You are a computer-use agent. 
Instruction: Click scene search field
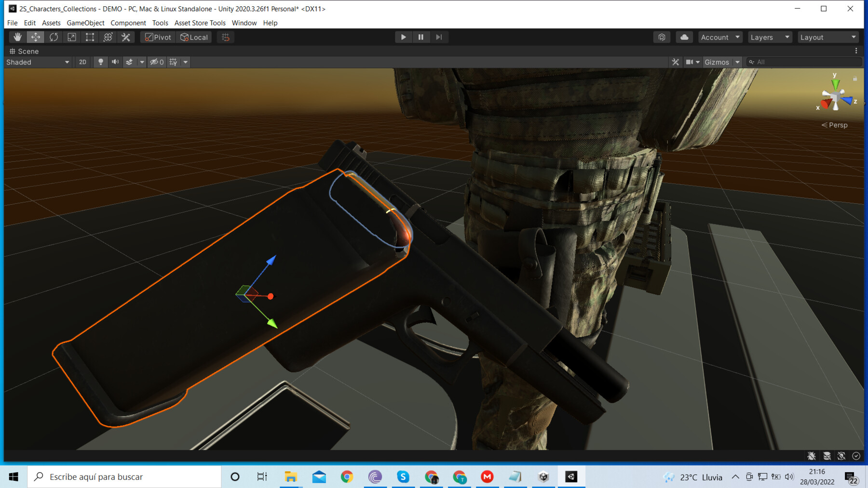click(x=804, y=62)
